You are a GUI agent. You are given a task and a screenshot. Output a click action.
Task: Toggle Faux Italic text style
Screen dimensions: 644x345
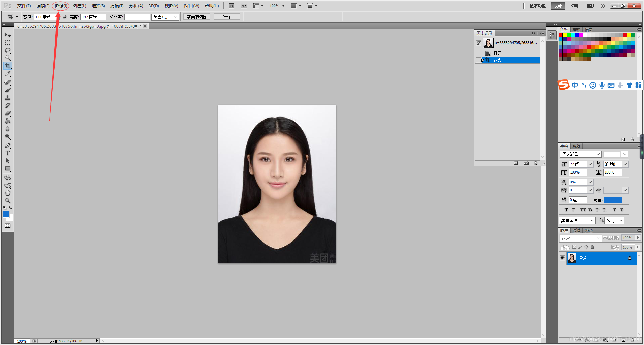573,210
